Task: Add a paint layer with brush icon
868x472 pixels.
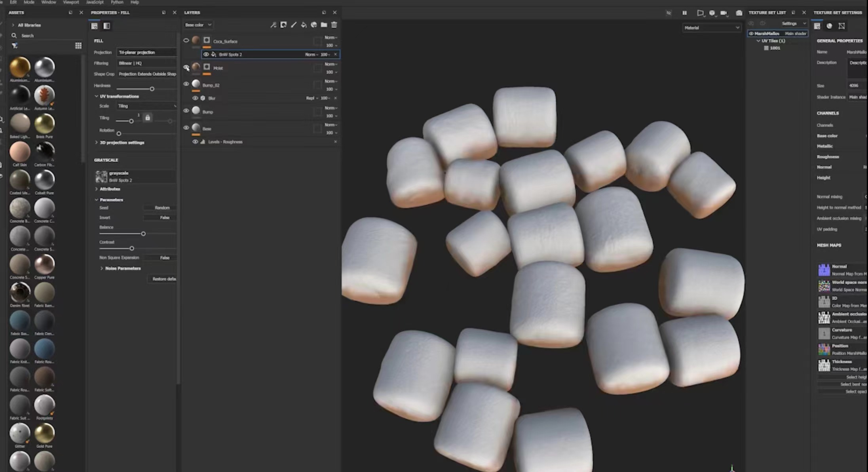Action: 294,25
